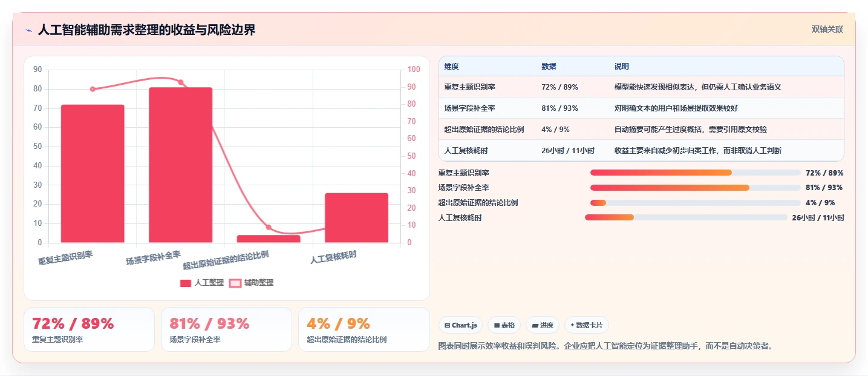This screenshot has width=868, height=376.
Task: Click the line point above the 重复主题识别率 bar
Action: (93, 89)
